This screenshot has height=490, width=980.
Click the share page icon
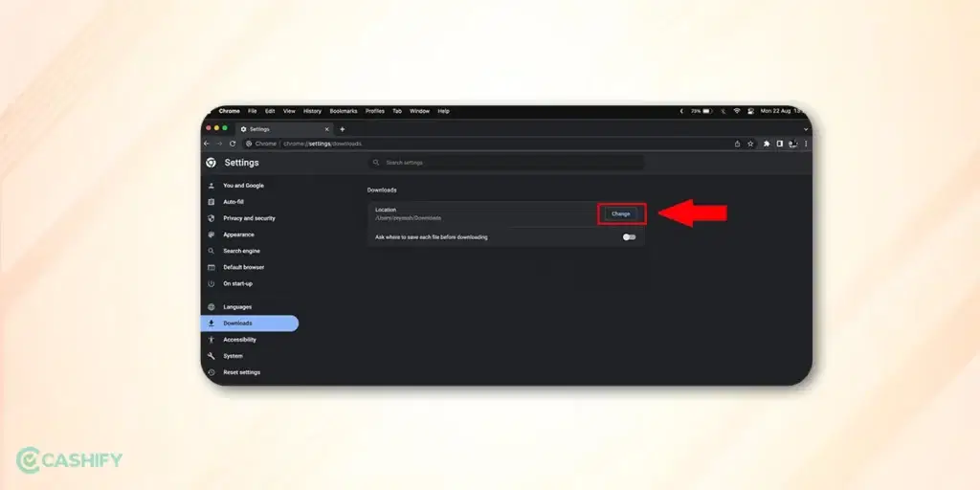coord(738,144)
